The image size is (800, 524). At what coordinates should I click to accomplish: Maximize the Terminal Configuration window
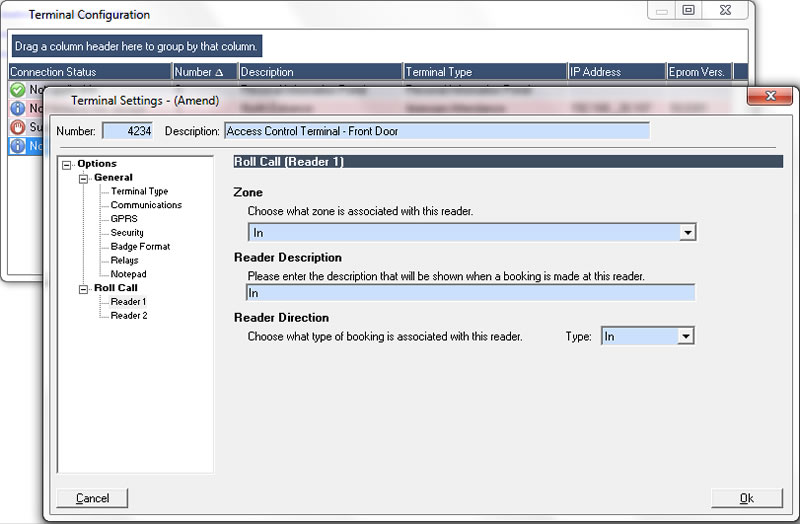(x=688, y=10)
